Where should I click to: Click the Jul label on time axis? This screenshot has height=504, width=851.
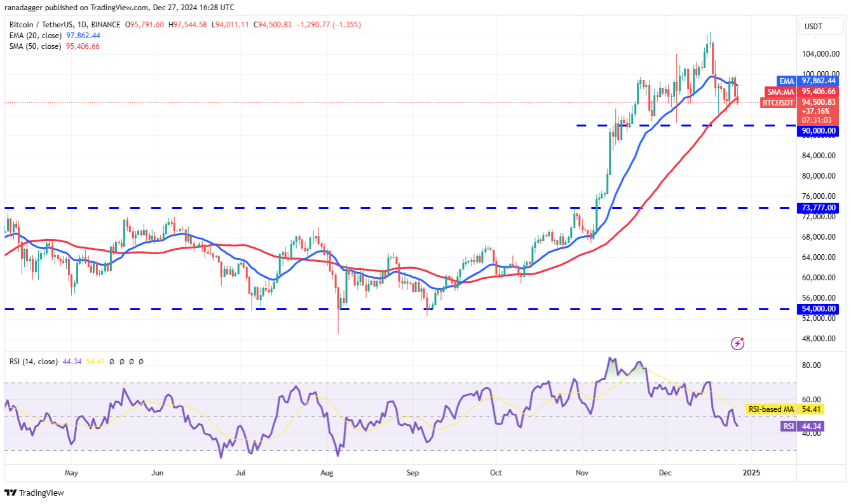[241, 473]
